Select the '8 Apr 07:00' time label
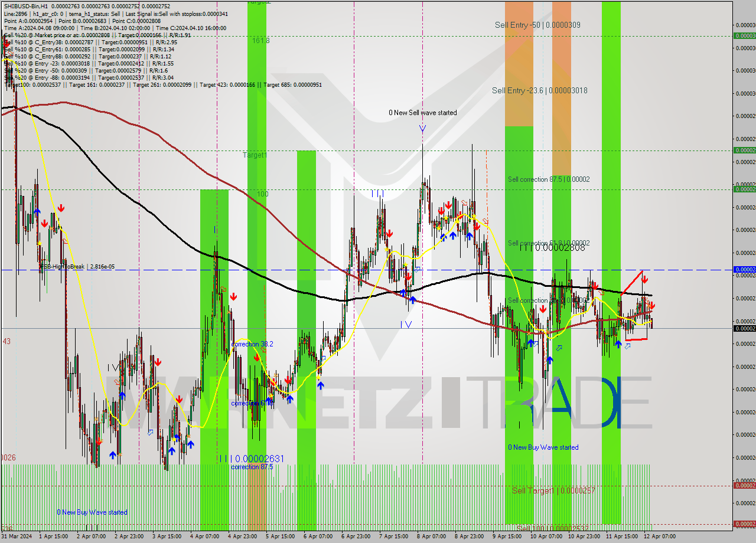Image resolution: width=756 pixels, height=543 pixels. [x=433, y=537]
